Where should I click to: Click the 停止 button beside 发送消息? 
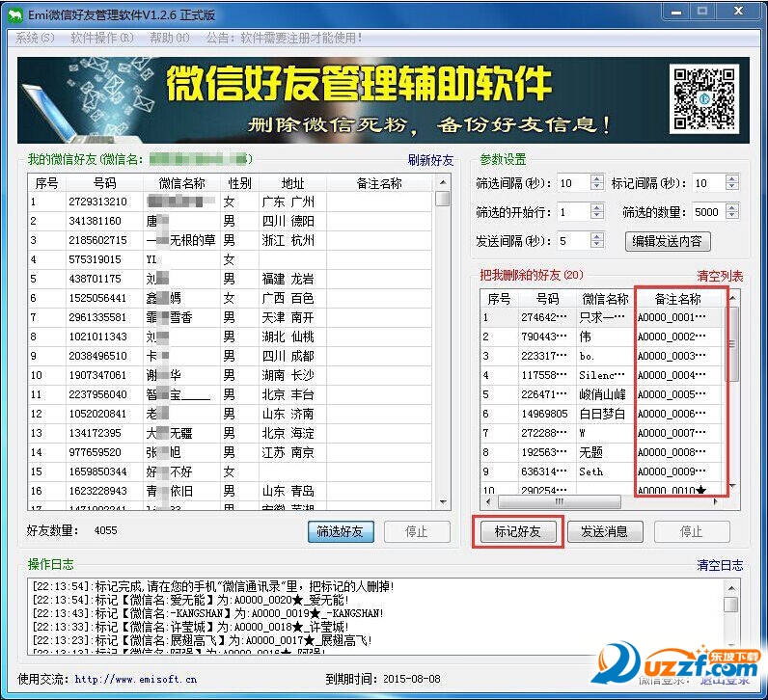692,531
